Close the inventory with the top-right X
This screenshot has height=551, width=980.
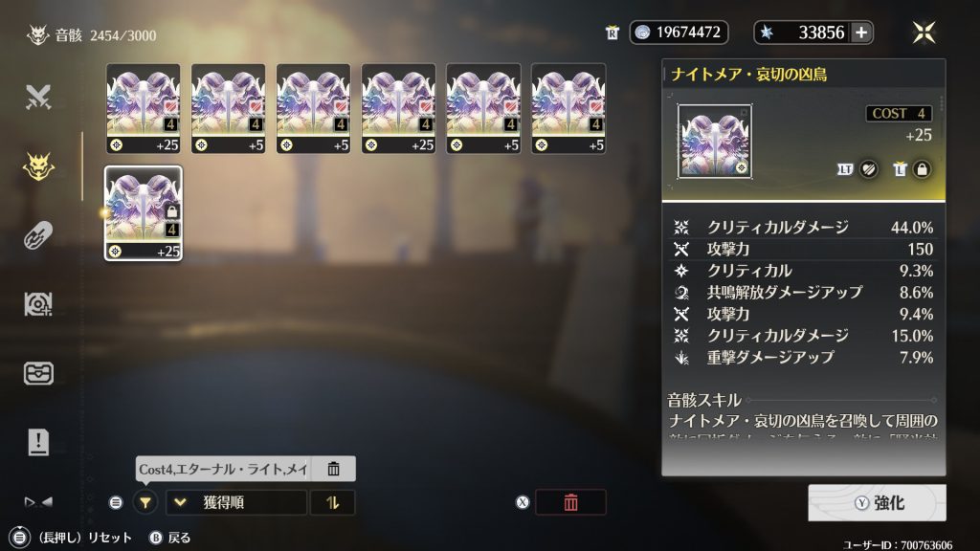(924, 33)
